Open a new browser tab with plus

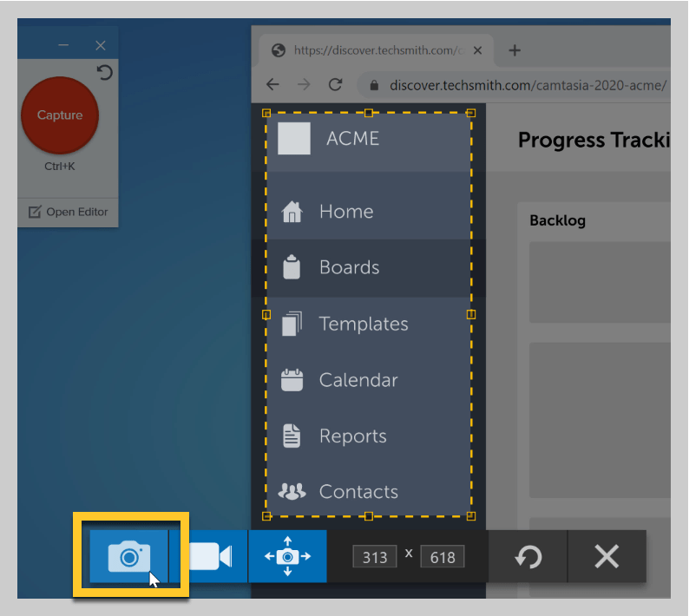pyautogui.click(x=515, y=50)
